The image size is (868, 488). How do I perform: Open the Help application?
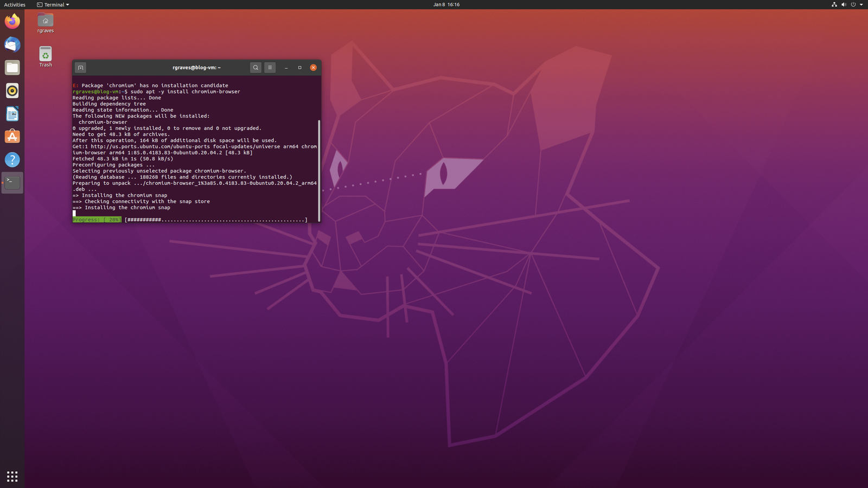[x=12, y=160]
